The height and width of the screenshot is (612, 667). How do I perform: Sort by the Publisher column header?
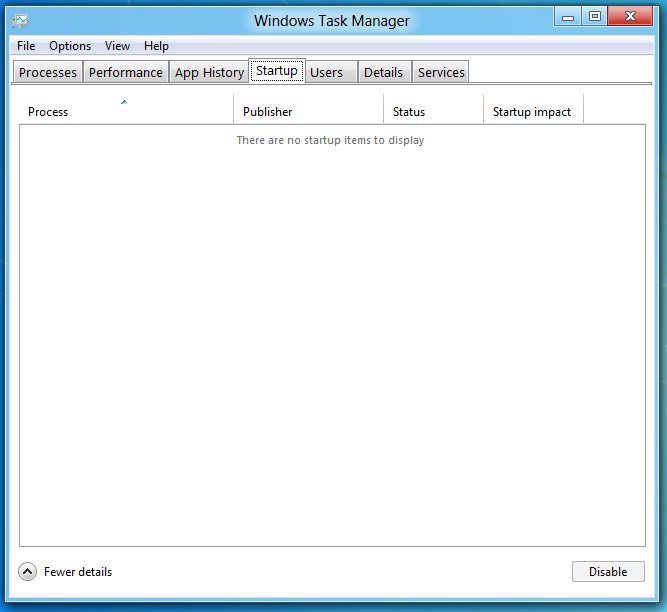308,109
